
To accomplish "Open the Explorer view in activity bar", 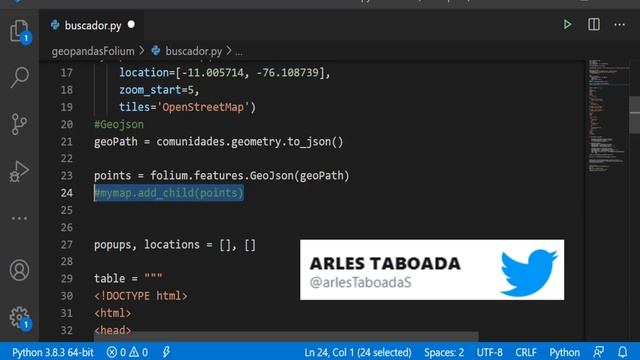I will pos(19,31).
